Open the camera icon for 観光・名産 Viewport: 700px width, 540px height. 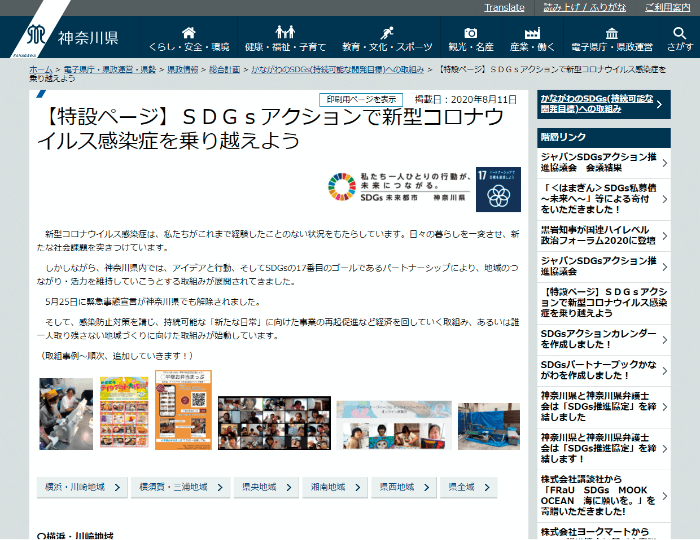pos(471,33)
